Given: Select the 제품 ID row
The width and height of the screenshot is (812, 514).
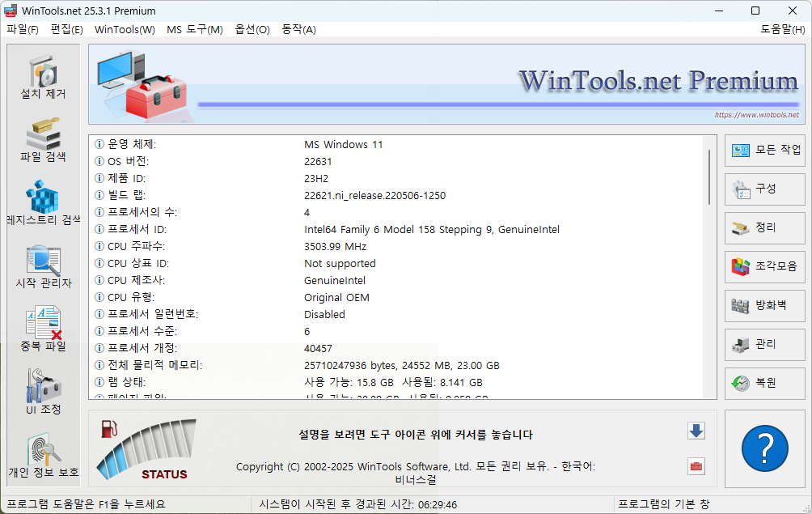Looking at the screenshot, I should (x=395, y=179).
